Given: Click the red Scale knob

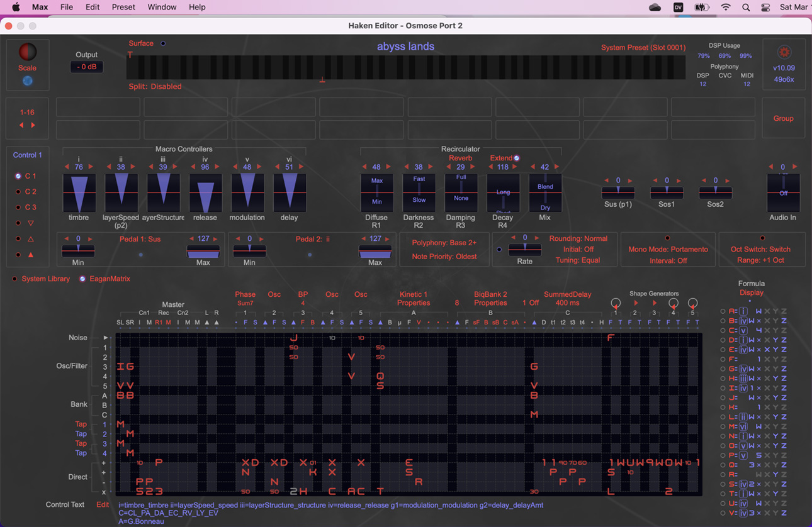Looking at the screenshot, I should [28, 52].
